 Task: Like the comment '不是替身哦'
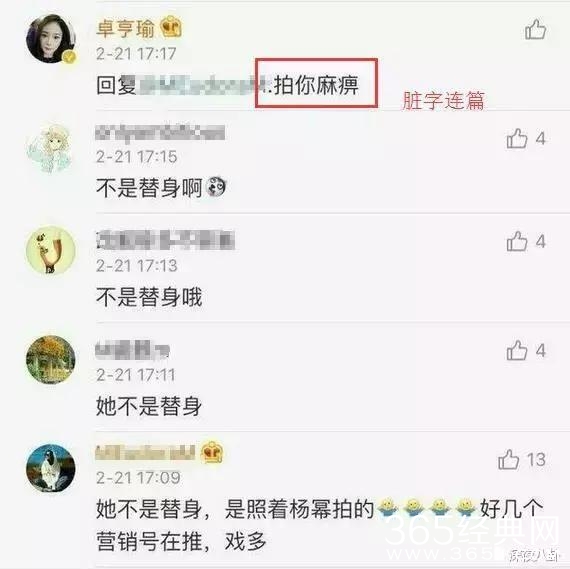point(517,241)
